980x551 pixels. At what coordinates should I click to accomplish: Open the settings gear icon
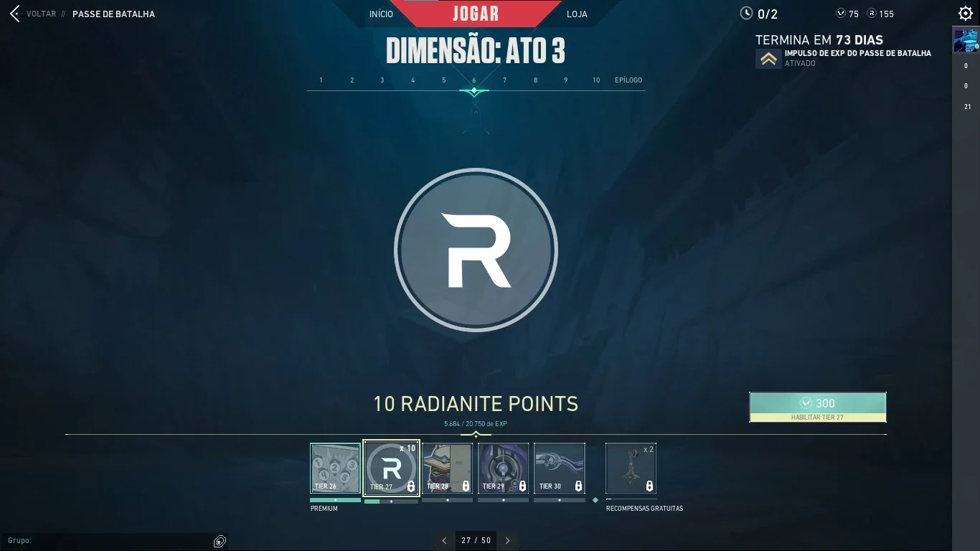[x=966, y=14]
